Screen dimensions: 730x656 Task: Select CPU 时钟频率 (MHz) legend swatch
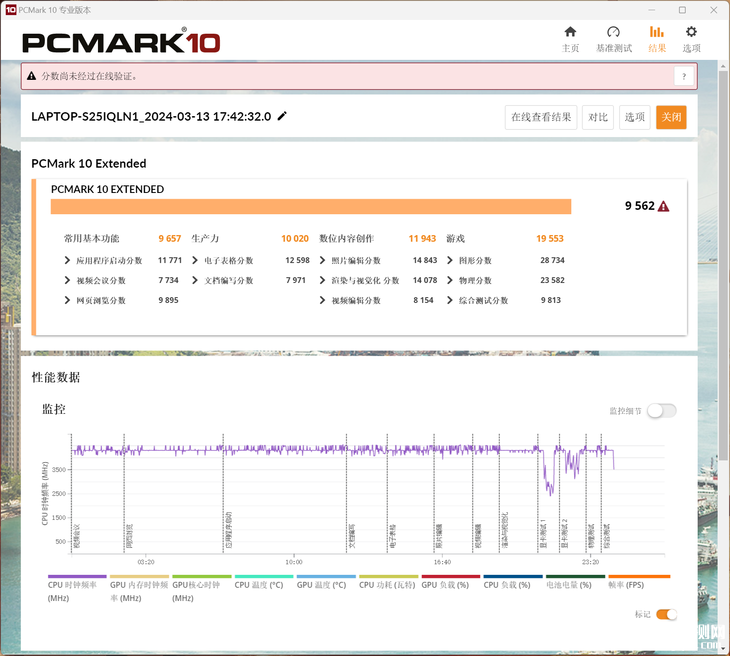[x=77, y=576]
